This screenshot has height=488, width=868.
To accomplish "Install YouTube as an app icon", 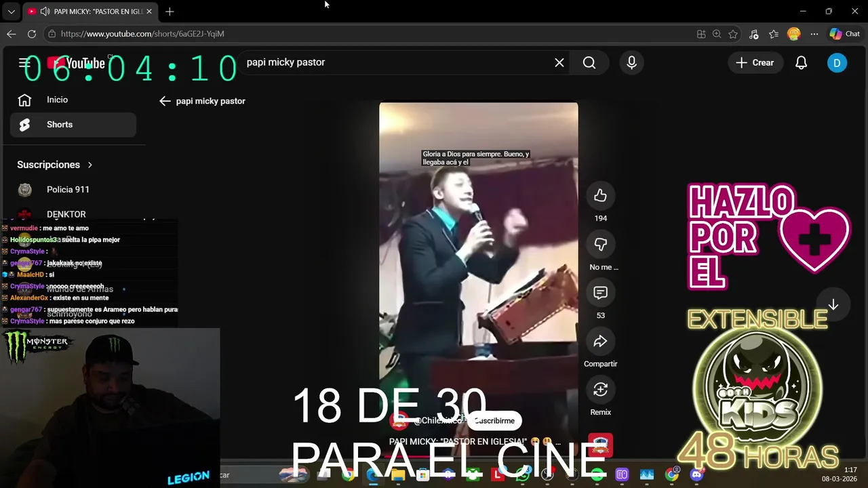I will (701, 34).
